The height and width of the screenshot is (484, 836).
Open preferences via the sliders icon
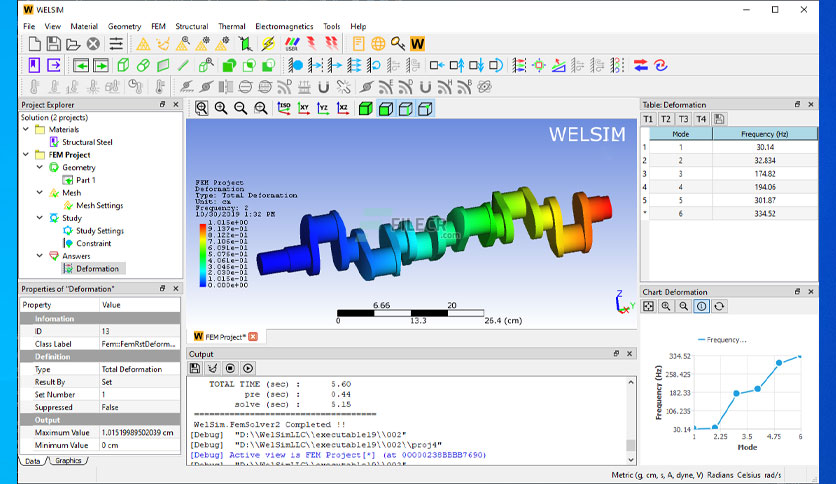(116, 44)
